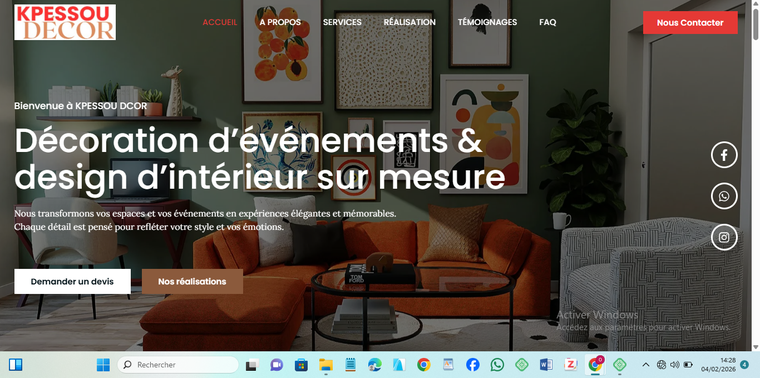Screen dimensions: 760x378
Task: Open the SERVICES navigation link
Action: pos(342,22)
